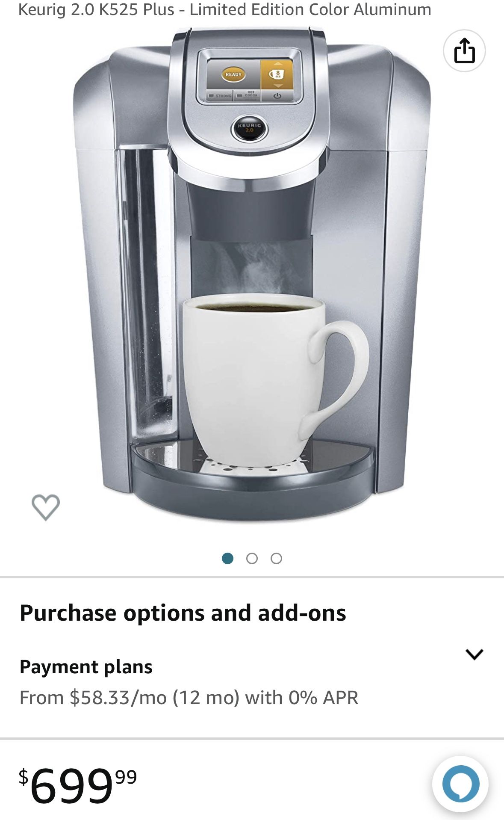Click the Keurig 2.0 K525 Plus product title
This screenshot has height=820, width=504.
click(224, 9)
